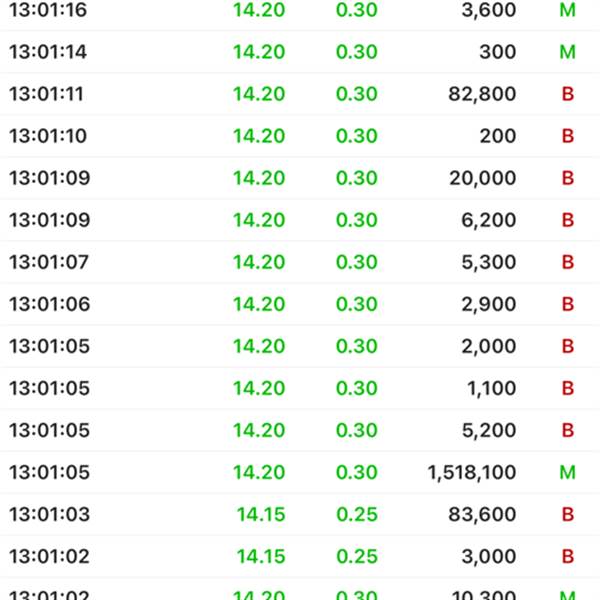Open the 13:01:10 trade with volume 200
The height and width of the screenshot is (600, 600).
click(300, 136)
